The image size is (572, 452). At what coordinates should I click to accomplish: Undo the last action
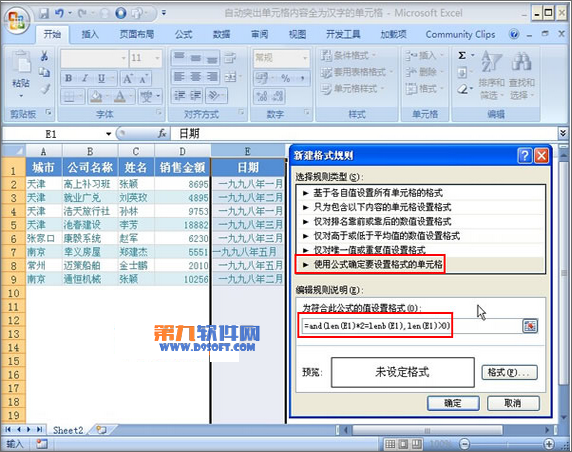59,14
